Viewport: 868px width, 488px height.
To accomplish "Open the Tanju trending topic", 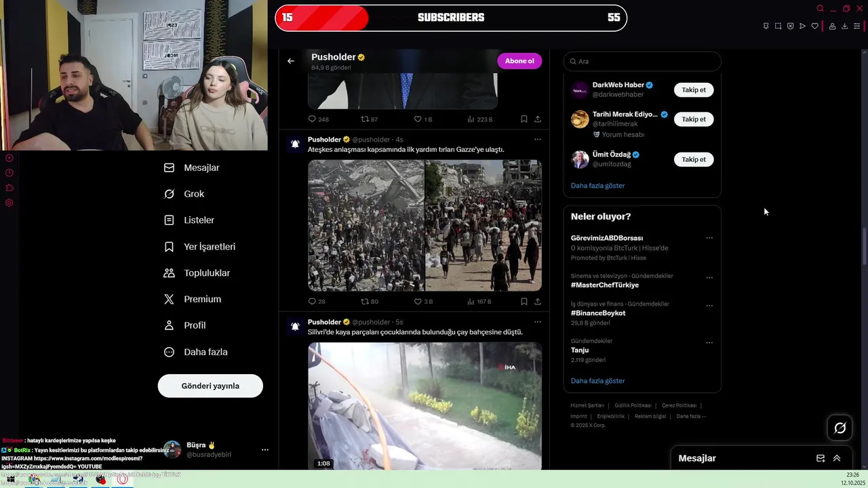I will coord(580,350).
